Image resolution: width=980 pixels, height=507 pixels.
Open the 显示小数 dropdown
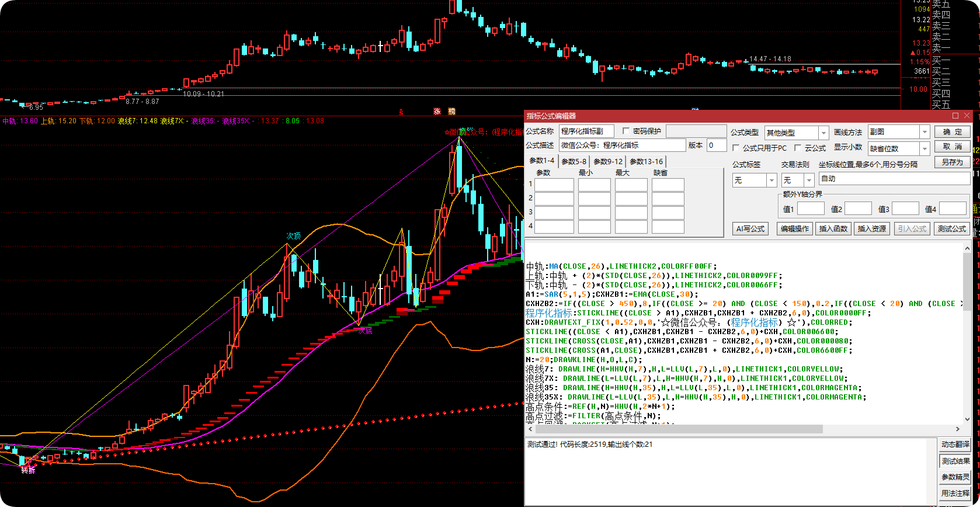925,148
